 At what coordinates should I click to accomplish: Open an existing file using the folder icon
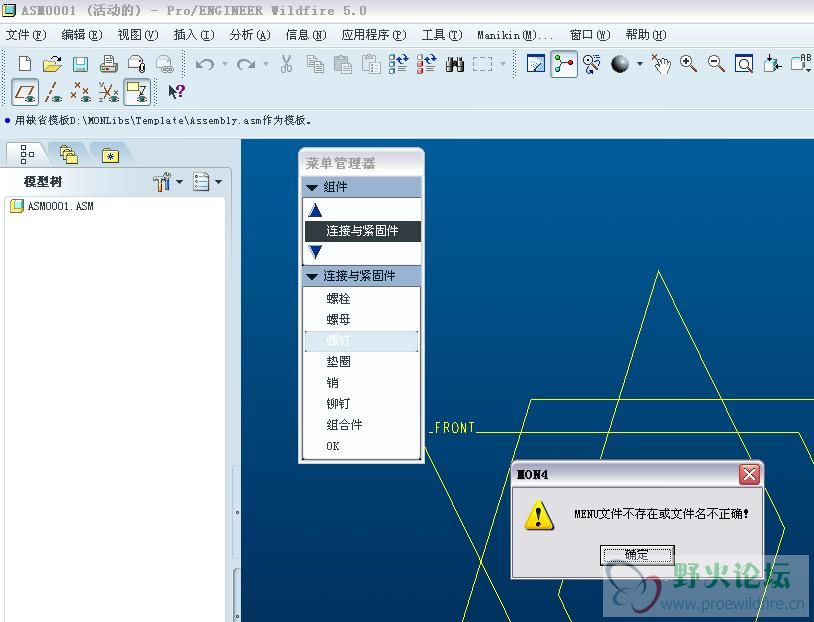coord(52,64)
